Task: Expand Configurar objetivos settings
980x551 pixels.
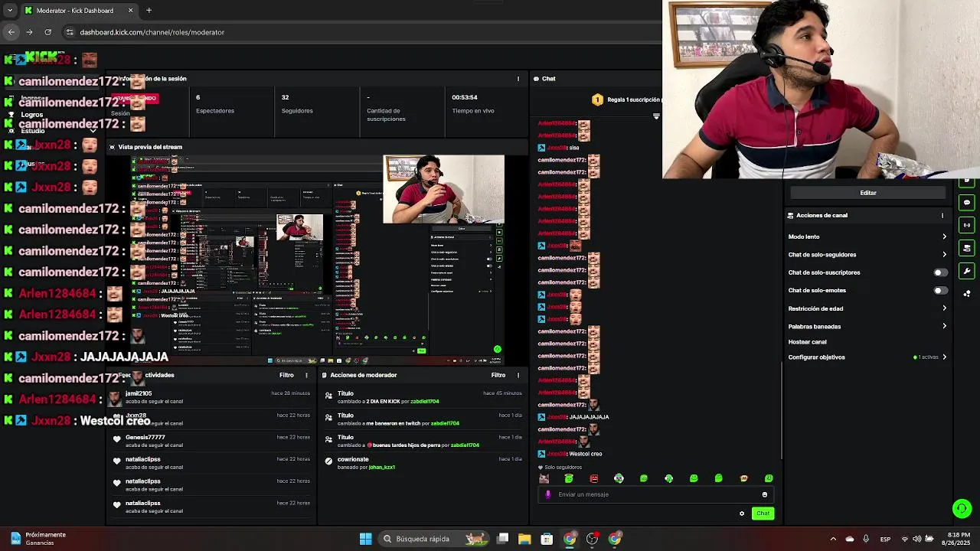Action: pyautogui.click(x=867, y=357)
